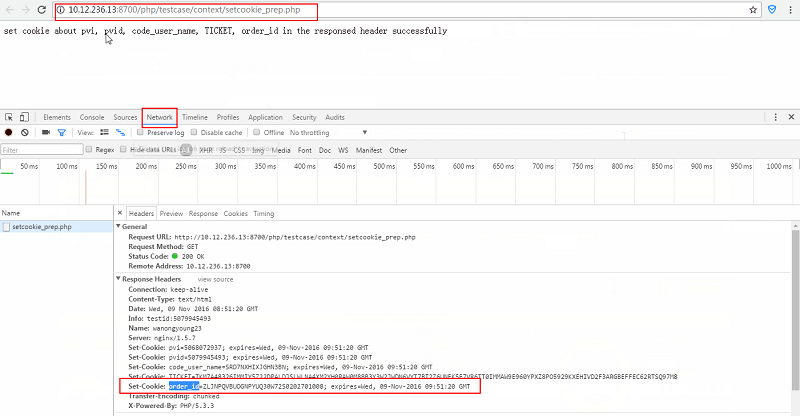
Task: Open the Console panel tab
Action: coord(92,117)
